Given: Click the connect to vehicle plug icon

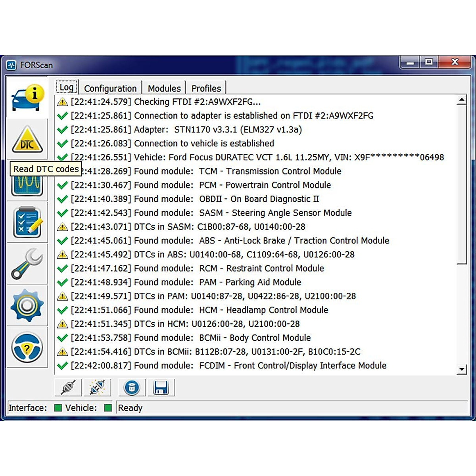Looking at the screenshot, I should [x=68, y=388].
